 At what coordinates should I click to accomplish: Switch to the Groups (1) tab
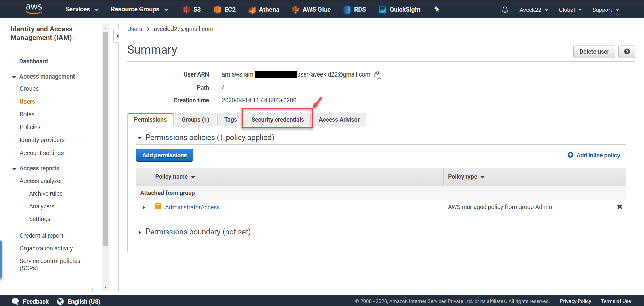pos(195,120)
